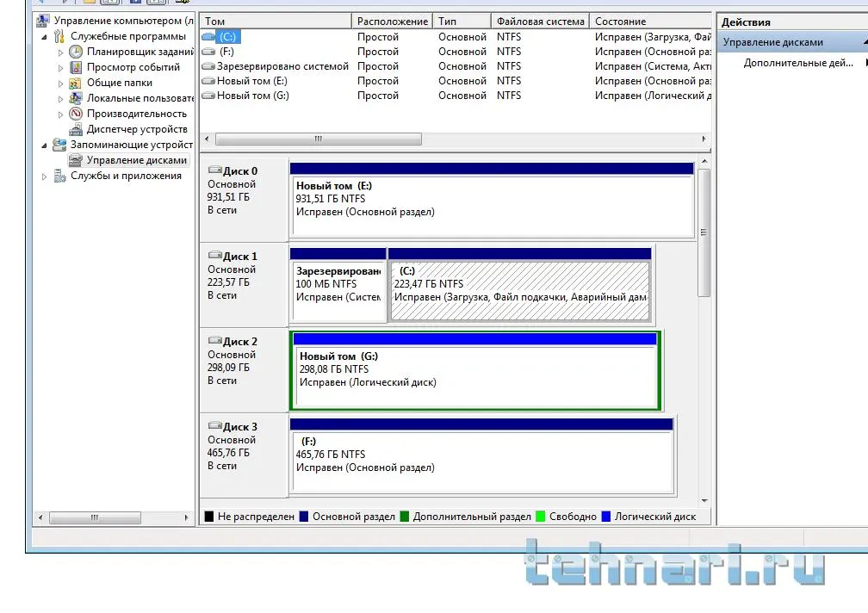Click down arrow of disk view scrollbar
The height and width of the screenshot is (613, 868).
point(704,500)
